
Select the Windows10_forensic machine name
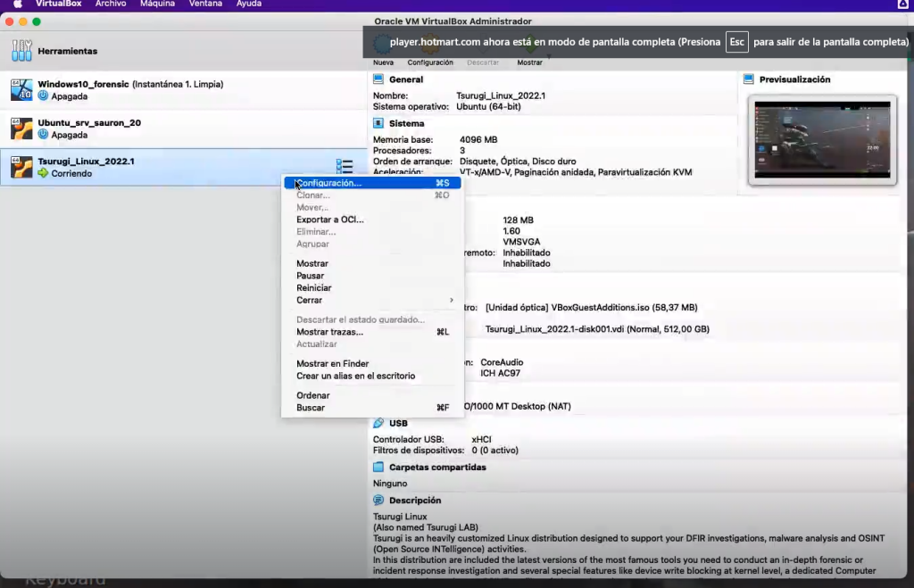point(83,84)
